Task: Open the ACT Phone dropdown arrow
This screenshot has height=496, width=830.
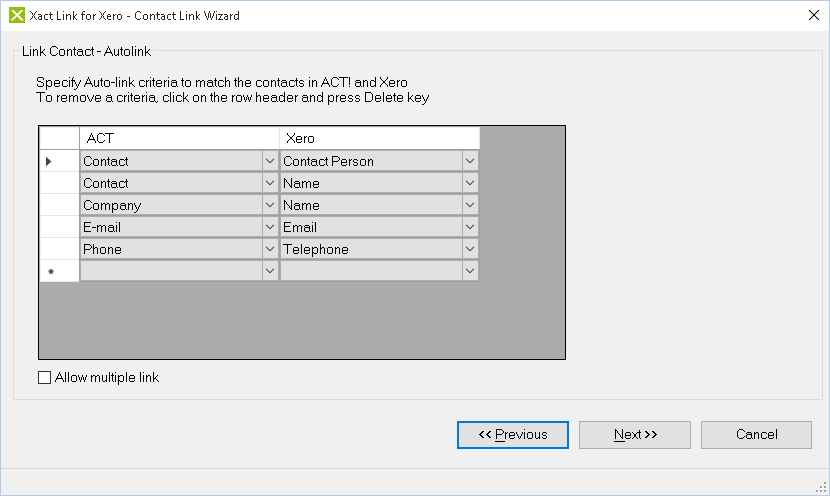Action: 269,249
